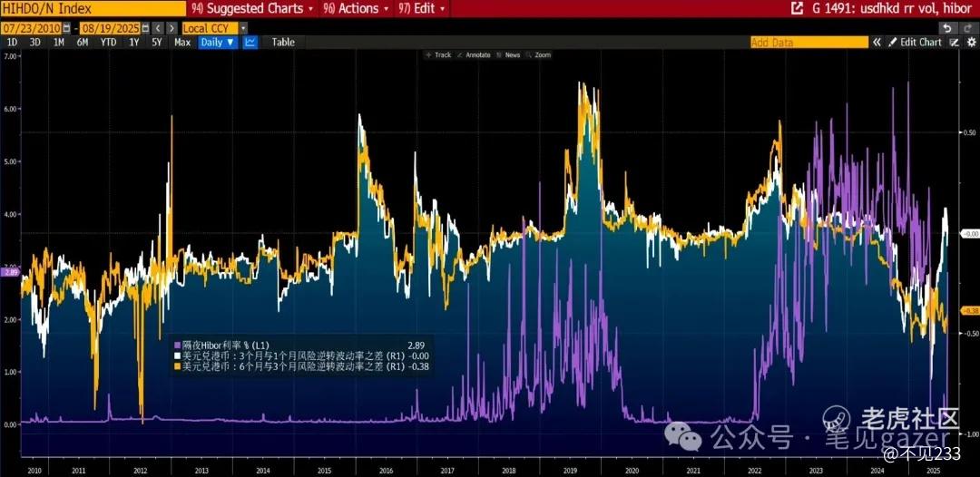Screen dimensions: 980x477
Task: Click the G 1491: usdhkd rr vol, hibor title
Action: (x=890, y=8)
